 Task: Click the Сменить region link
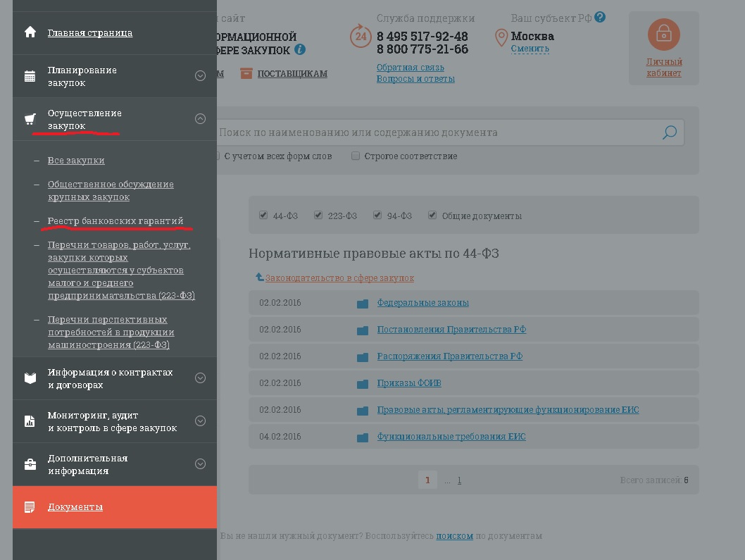pyautogui.click(x=530, y=49)
